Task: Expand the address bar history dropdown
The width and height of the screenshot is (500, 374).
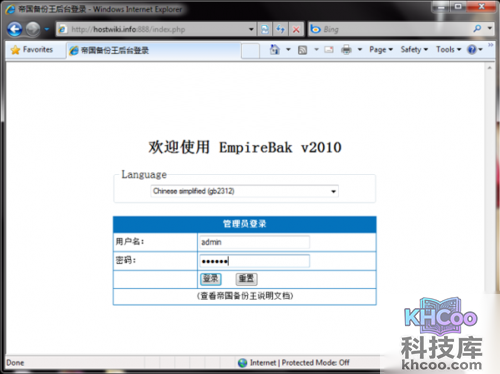Action: 251,29
